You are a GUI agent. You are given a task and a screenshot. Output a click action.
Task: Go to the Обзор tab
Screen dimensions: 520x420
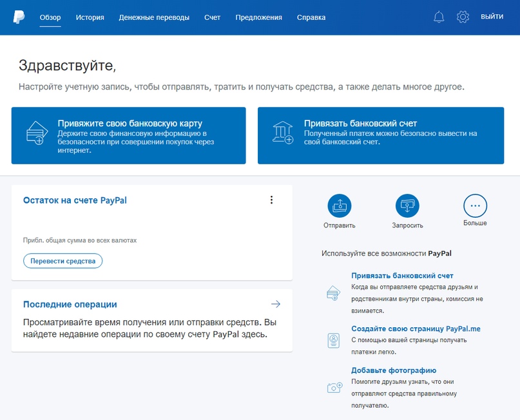click(x=50, y=17)
